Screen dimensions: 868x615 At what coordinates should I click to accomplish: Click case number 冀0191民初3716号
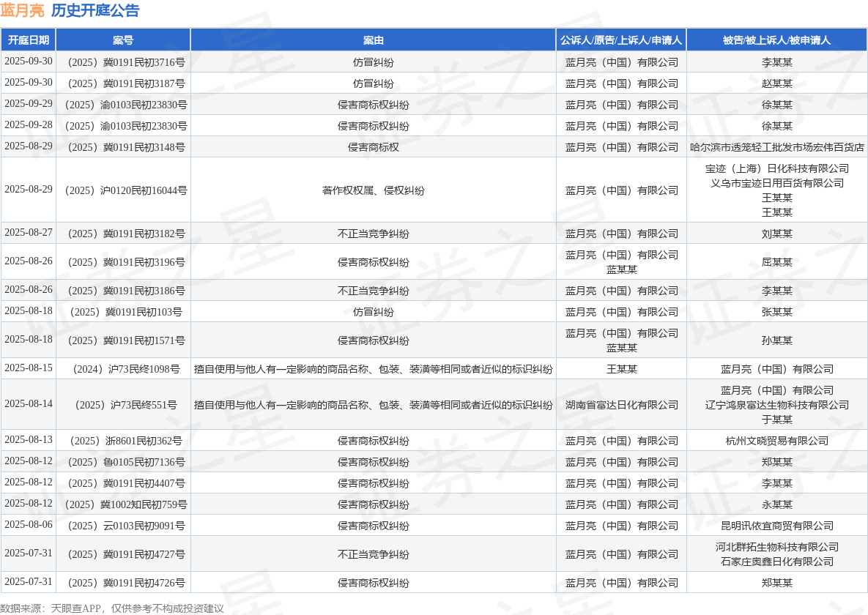[126, 62]
